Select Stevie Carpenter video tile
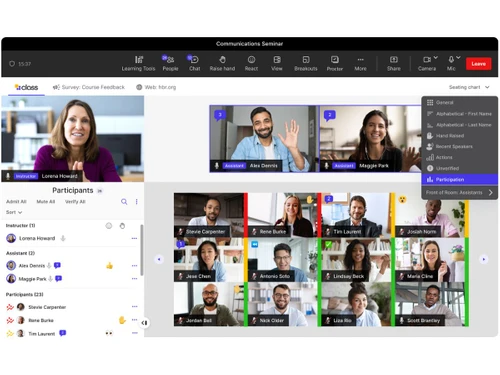 [x=209, y=215]
